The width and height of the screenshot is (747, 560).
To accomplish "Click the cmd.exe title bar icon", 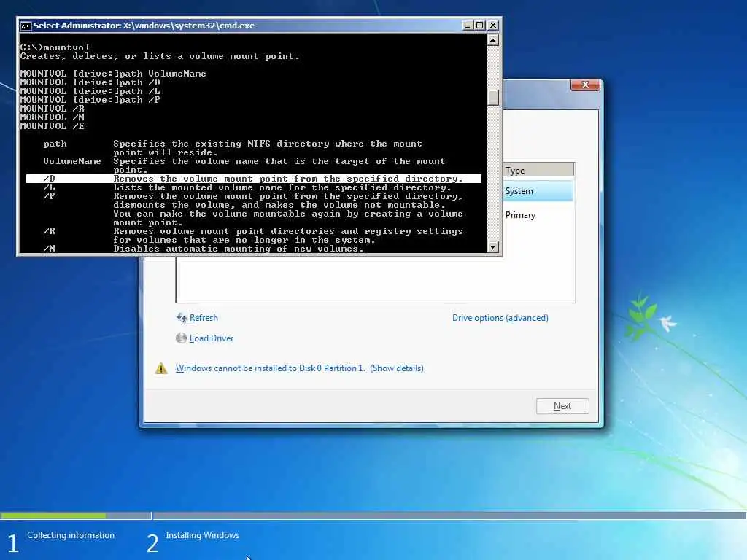I will [26, 26].
